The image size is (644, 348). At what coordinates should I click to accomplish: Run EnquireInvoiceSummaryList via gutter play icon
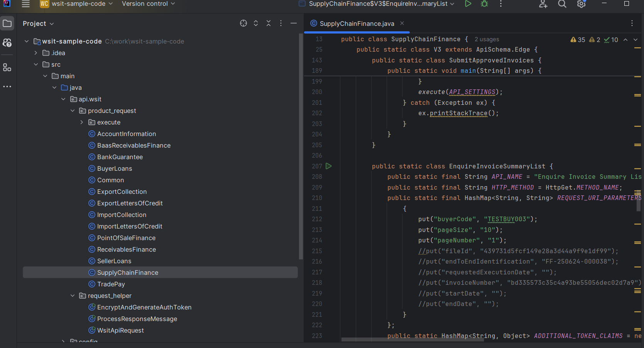pyautogui.click(x=328, y=166)
